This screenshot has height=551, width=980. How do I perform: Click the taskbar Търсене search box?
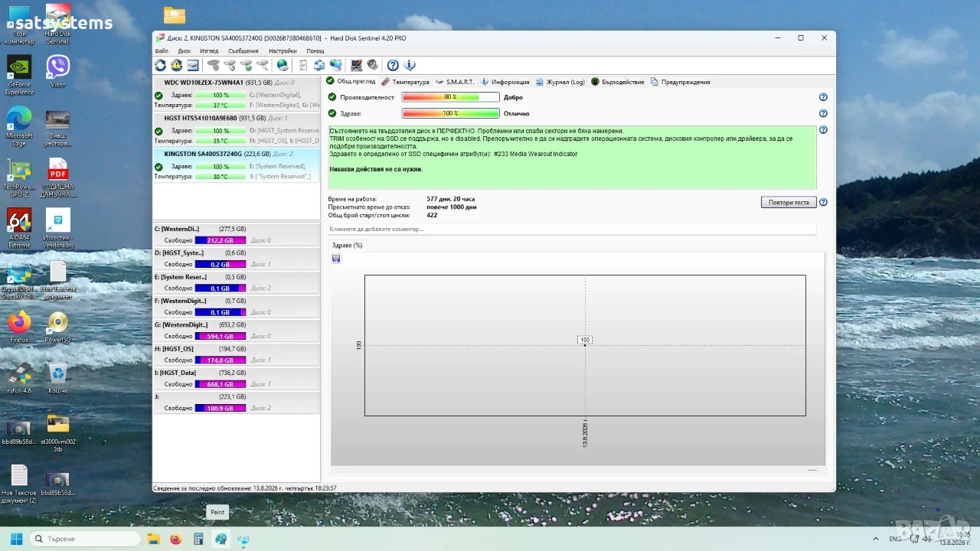85,539
